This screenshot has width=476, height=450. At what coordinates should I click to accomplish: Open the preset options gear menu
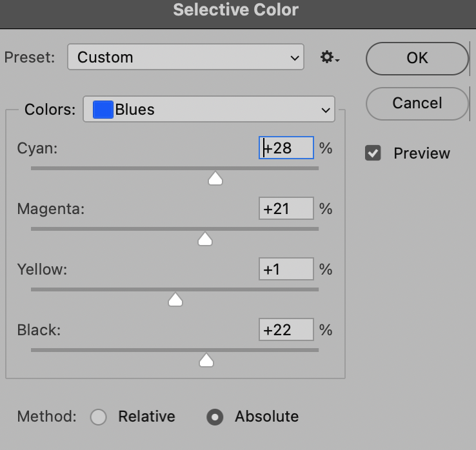point(330,57)
